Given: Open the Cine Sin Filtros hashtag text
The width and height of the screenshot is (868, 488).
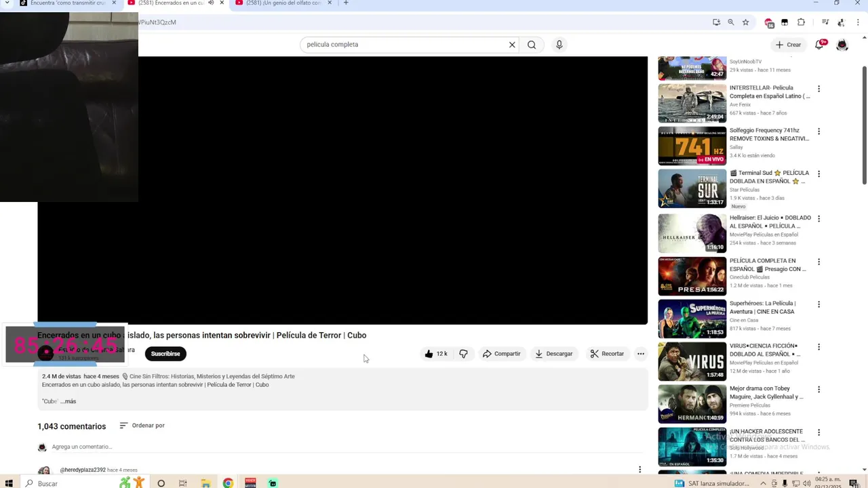Looking at the screenshot, I should click(x=212, y=376).
